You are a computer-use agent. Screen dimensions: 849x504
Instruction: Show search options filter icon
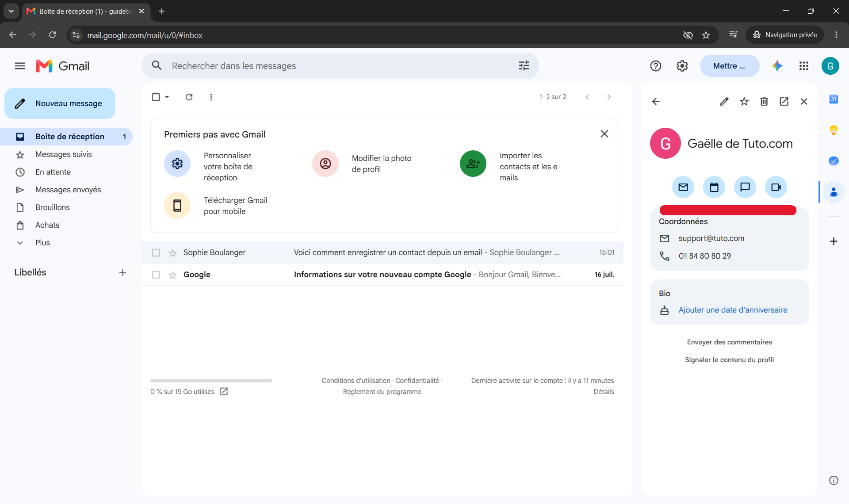tap(524, 65)
